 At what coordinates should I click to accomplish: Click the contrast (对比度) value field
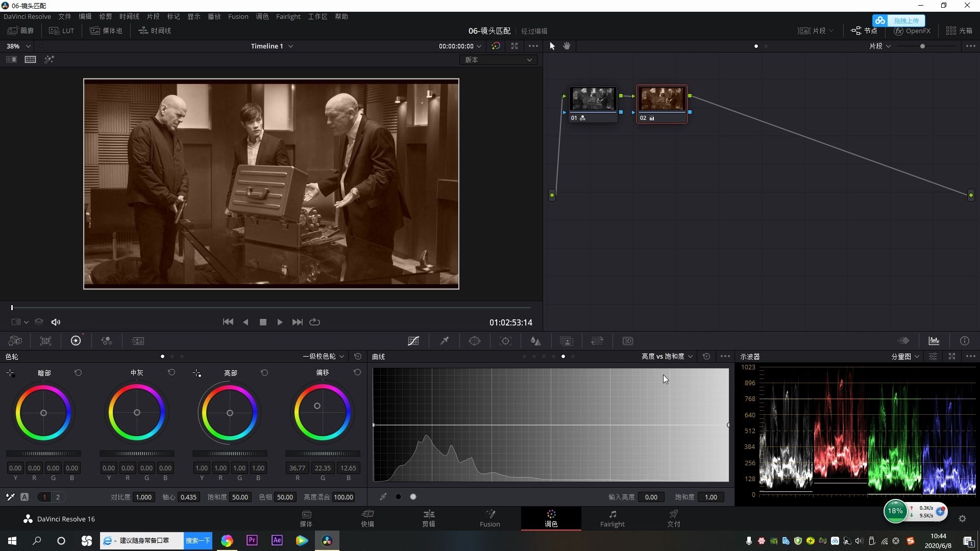click(x=143, y=497)
